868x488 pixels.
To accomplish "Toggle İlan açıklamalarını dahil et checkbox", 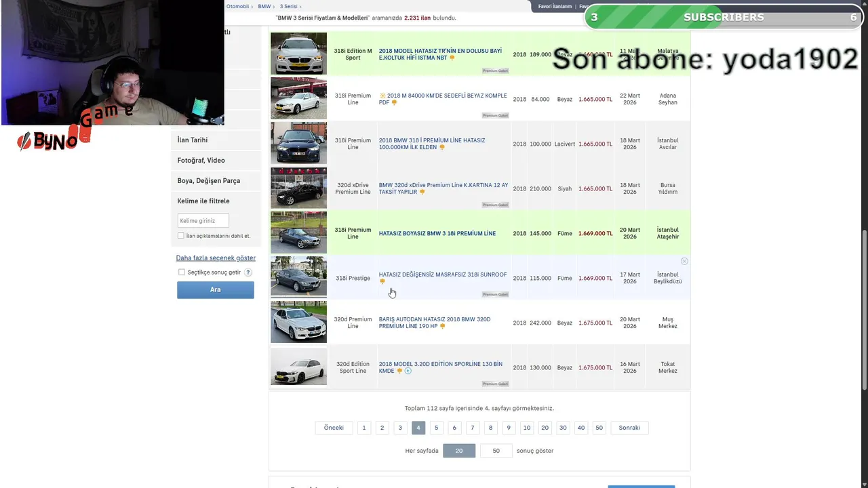I will click(x=181, y=236).
